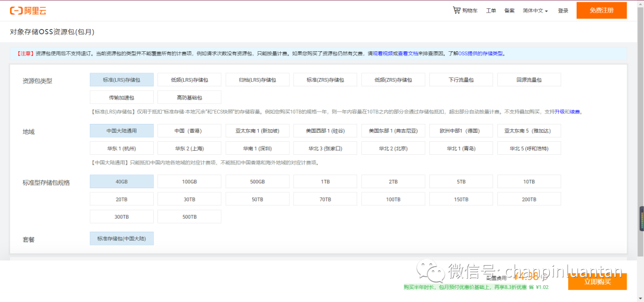Screen dimensions: 644x302
Task: Choose the 华北 5 (呼和浩特) region
Action: [529, 148]
